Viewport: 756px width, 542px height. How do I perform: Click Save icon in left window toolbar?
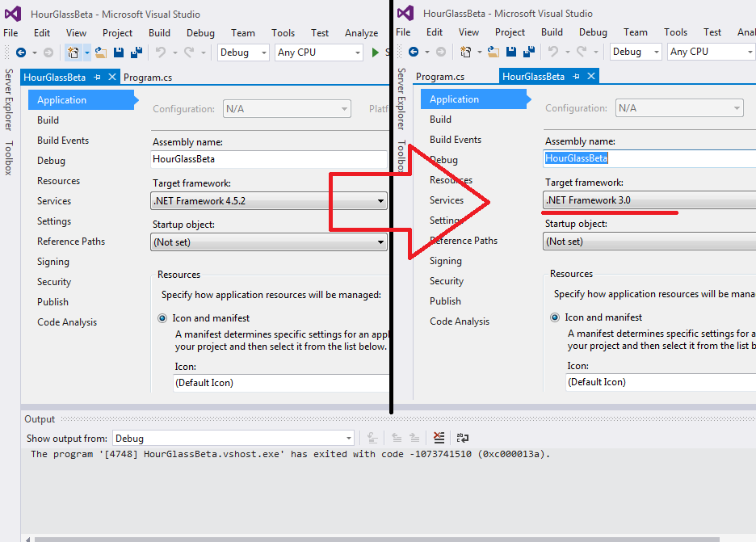(x=119, y=52)
